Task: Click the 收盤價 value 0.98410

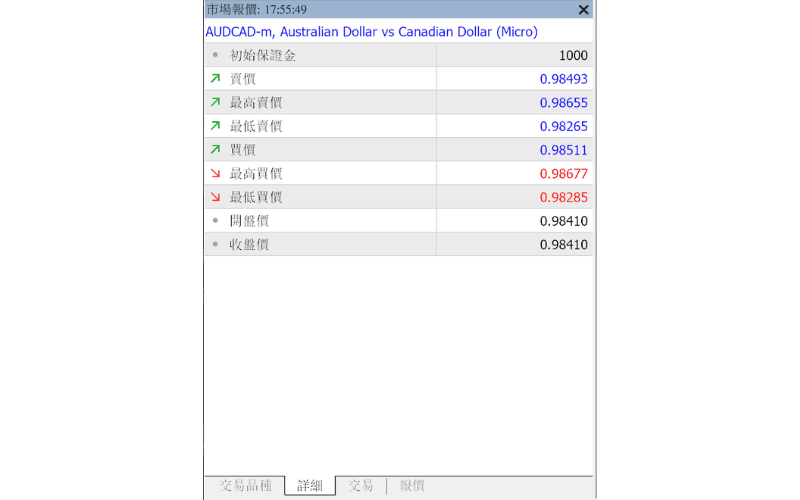Action: [x=564, y=244]
